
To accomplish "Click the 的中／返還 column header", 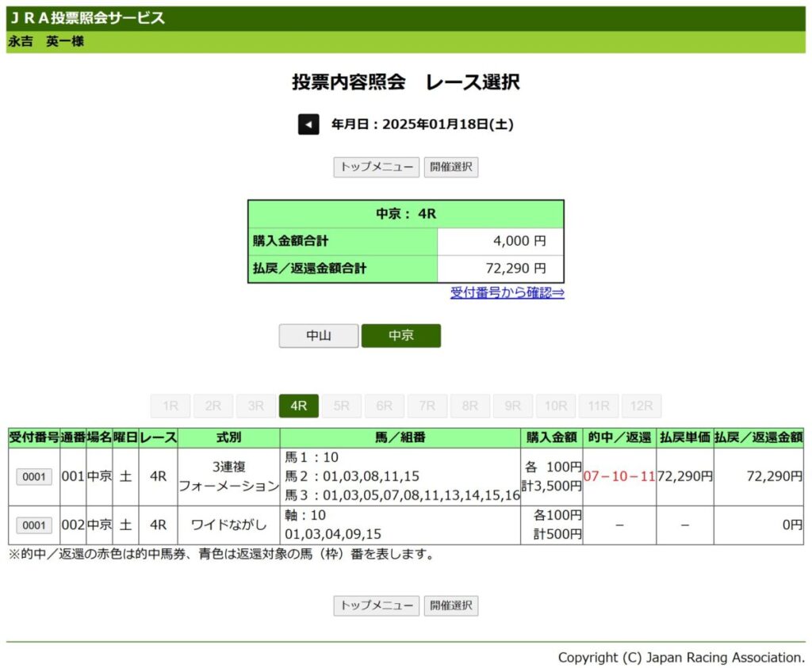I will (619, 437).
